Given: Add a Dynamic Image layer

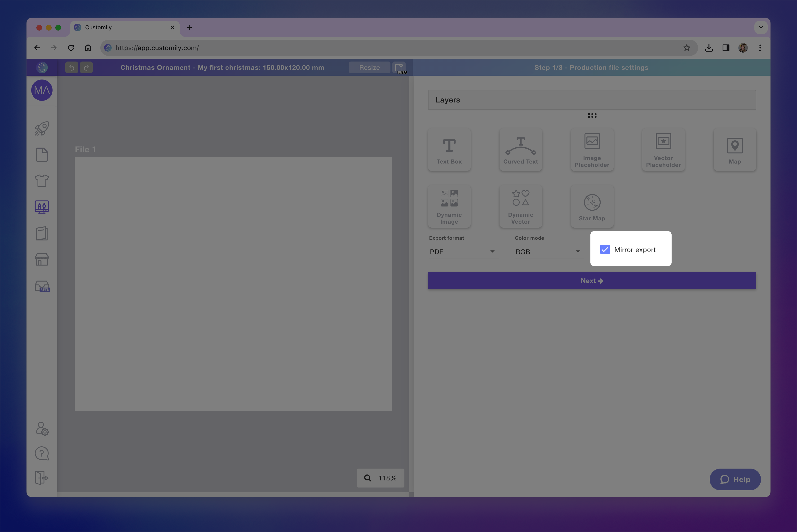Looking at the screenshot, I should 449,207.
